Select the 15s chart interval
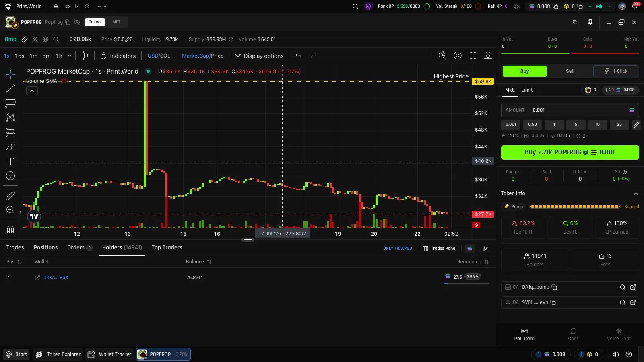Viewport: 644px width, 362px height. [19, 56]
